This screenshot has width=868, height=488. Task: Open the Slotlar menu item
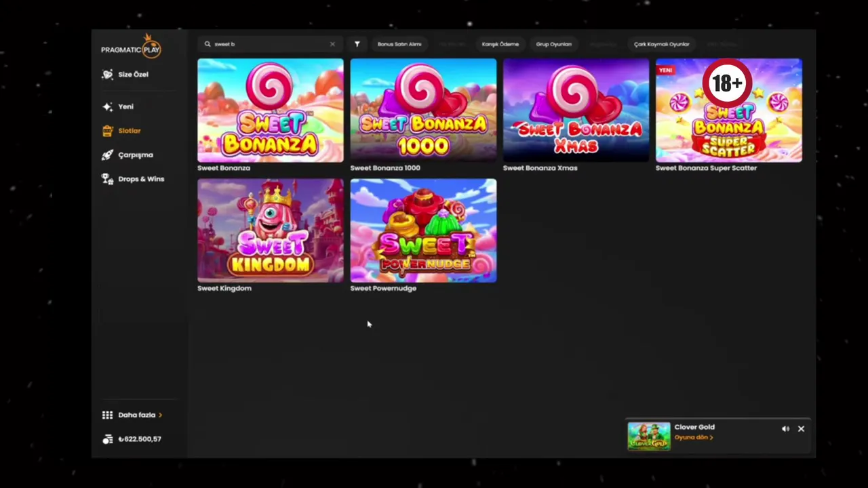[x=129, y=131]
